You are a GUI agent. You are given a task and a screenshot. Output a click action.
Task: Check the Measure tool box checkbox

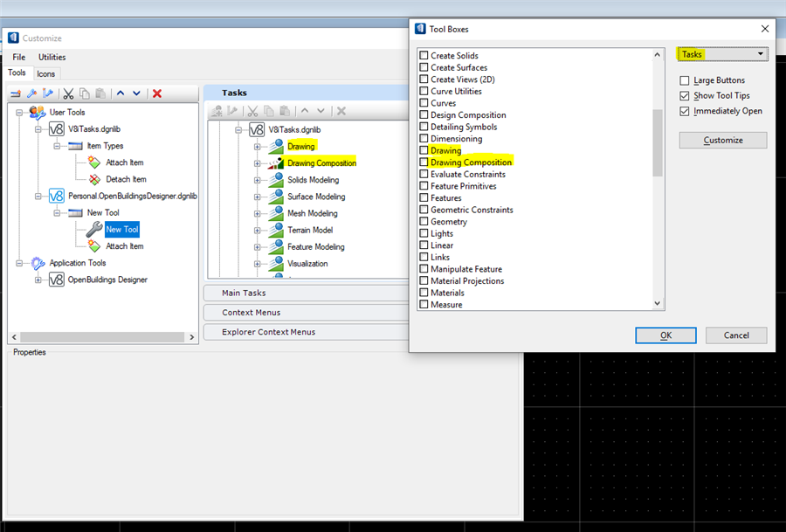(424, 304)
